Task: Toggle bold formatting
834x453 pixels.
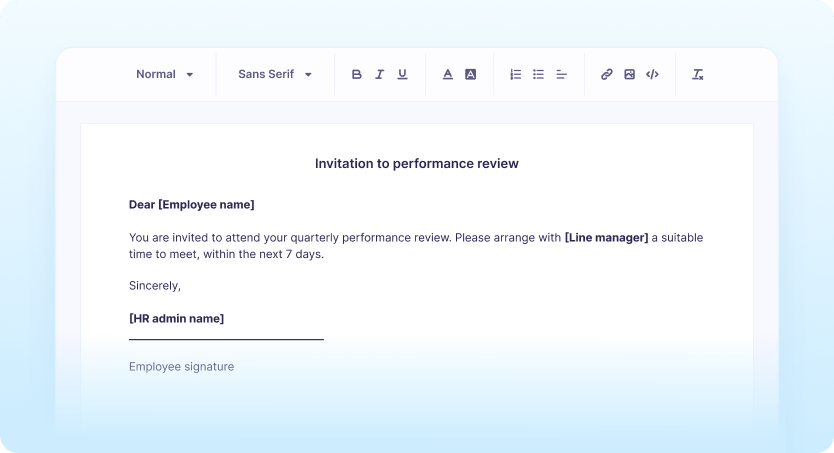Action: tap(357, 74)
